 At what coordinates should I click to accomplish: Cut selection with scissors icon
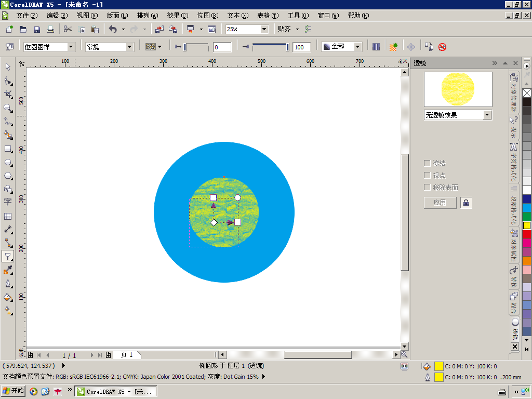coord(68,29)
